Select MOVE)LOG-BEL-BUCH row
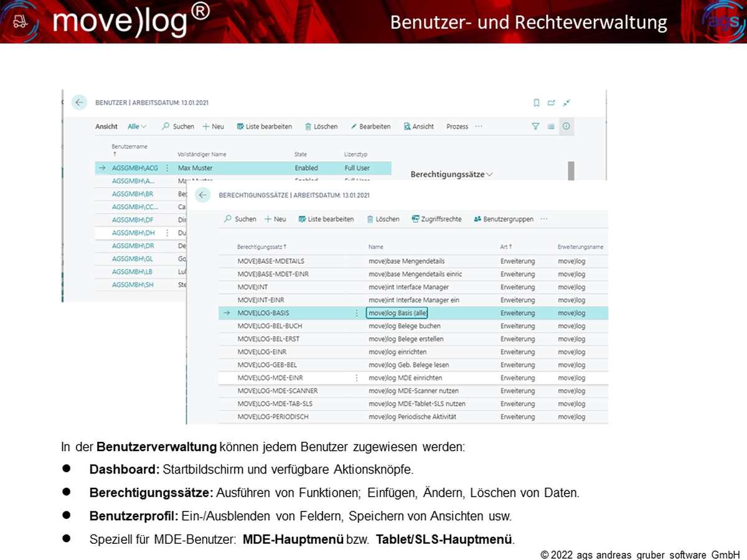The image size is (747, 560). click(x=413, y=326)
